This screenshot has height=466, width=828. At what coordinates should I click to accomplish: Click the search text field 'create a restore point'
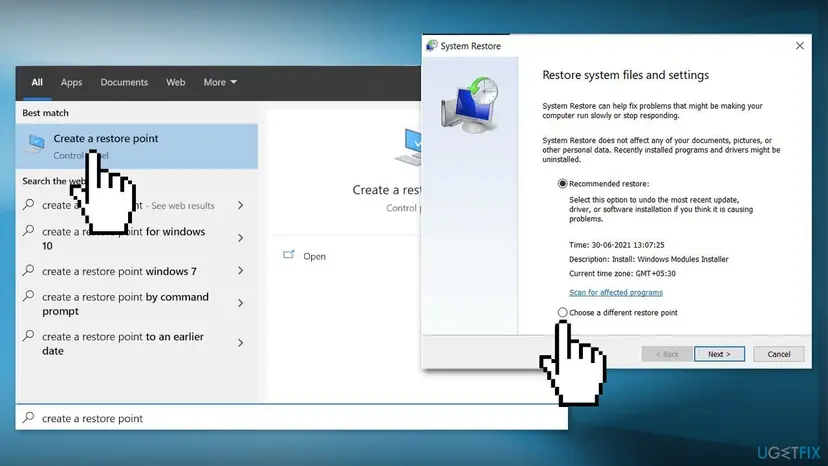click(291, 418)
